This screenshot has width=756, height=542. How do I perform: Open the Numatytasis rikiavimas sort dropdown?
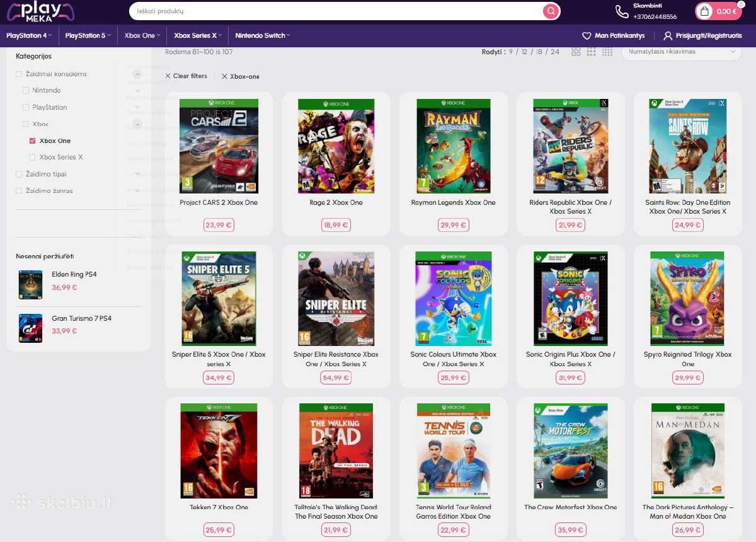click(x=682, y=52)
